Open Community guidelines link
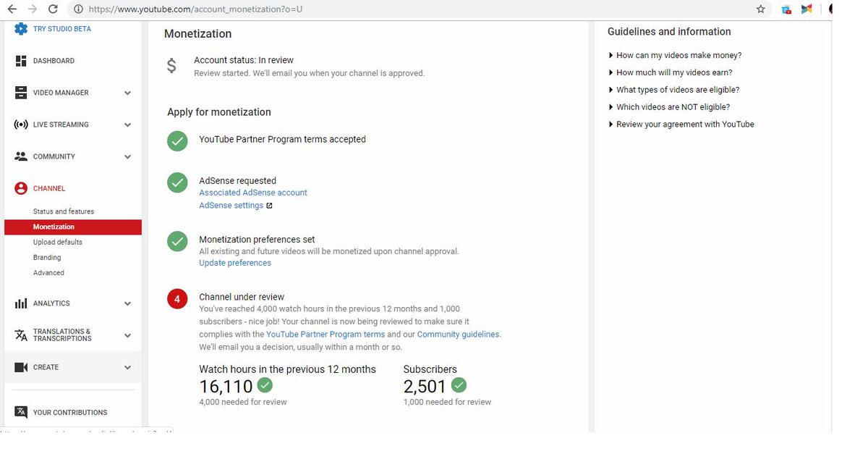Screen dimensions: 868x475 click(458, 335)
